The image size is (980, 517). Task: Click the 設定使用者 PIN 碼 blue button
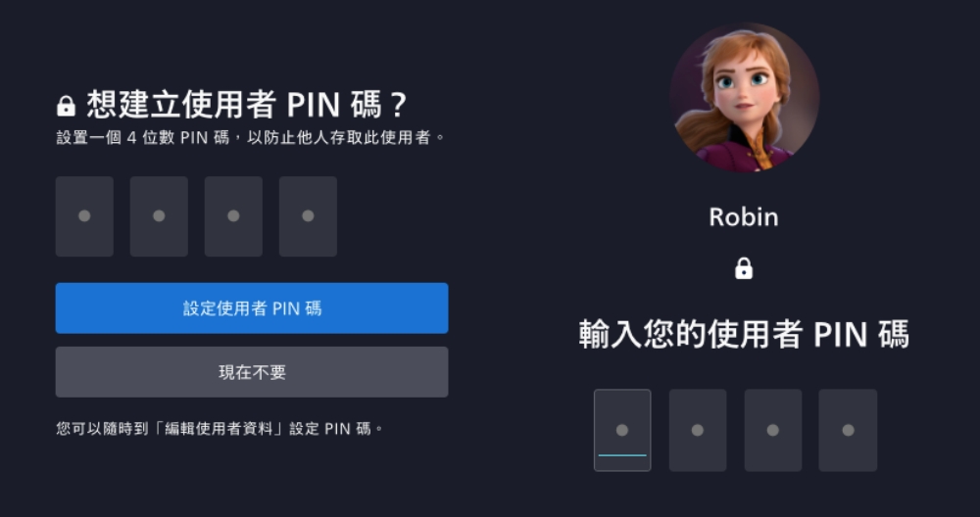252,307
